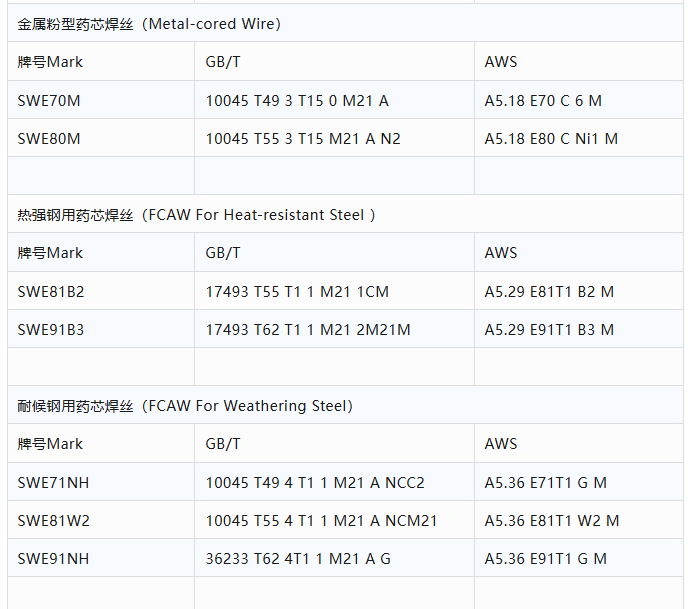The width and height of the screenshot is (690, 609).
Task: Select the SWE81B2 mark cell
Action: (x=51, y=292)
